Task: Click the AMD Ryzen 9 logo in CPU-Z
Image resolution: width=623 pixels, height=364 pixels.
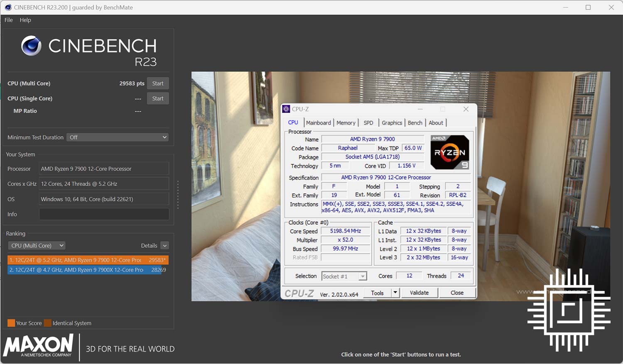Action: pos(450,152)
